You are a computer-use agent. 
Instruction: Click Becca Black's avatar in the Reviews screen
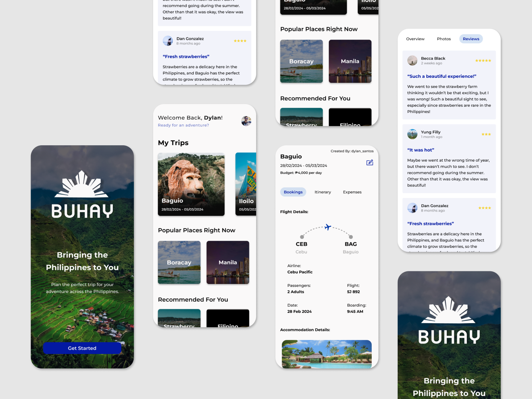tap(412, 61)
